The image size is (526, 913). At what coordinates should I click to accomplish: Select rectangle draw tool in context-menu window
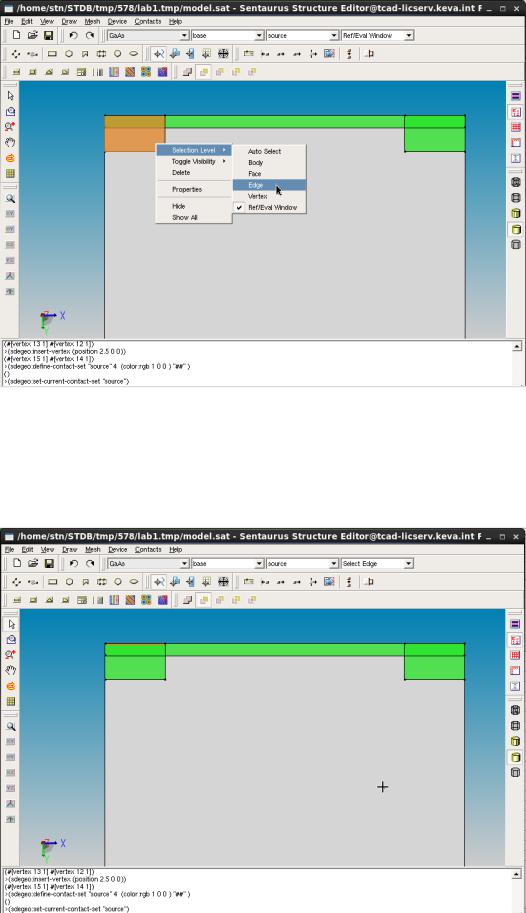point(52,54)
